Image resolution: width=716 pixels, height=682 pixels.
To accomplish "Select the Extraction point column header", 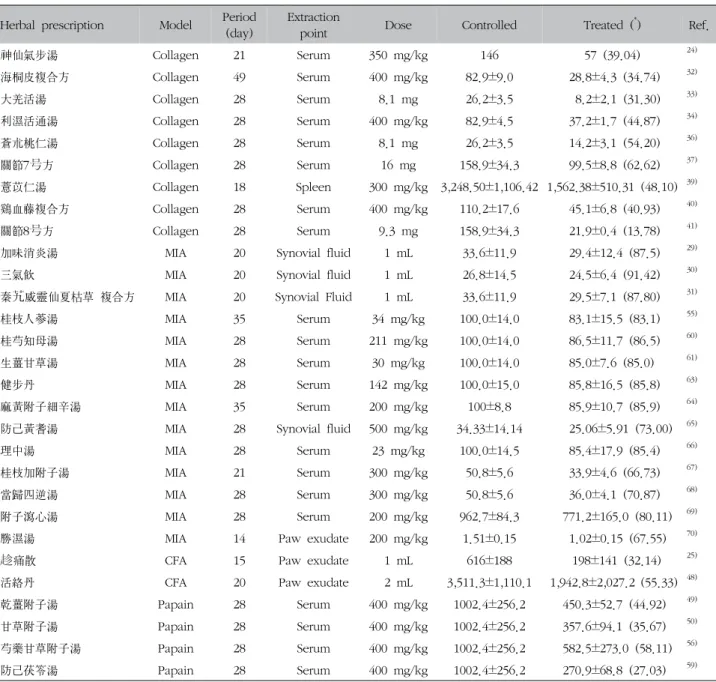I will point(313,25).
